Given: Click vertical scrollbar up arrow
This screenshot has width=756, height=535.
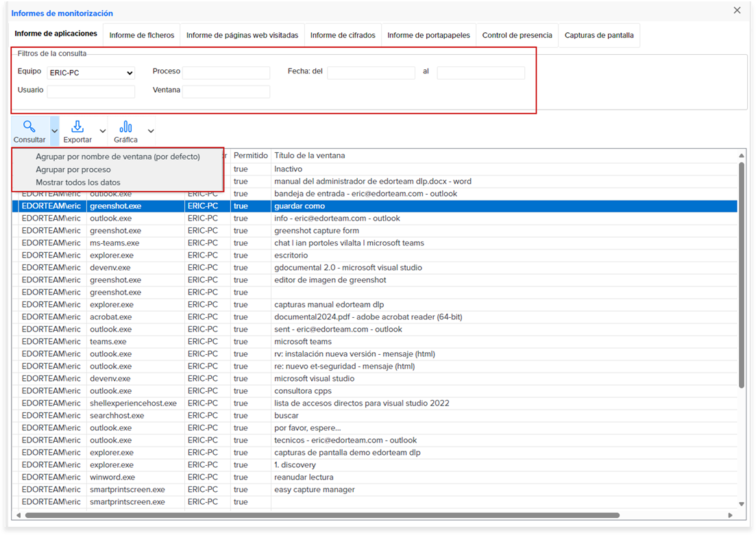Looking at the screenshot, I should coord(741,155).
